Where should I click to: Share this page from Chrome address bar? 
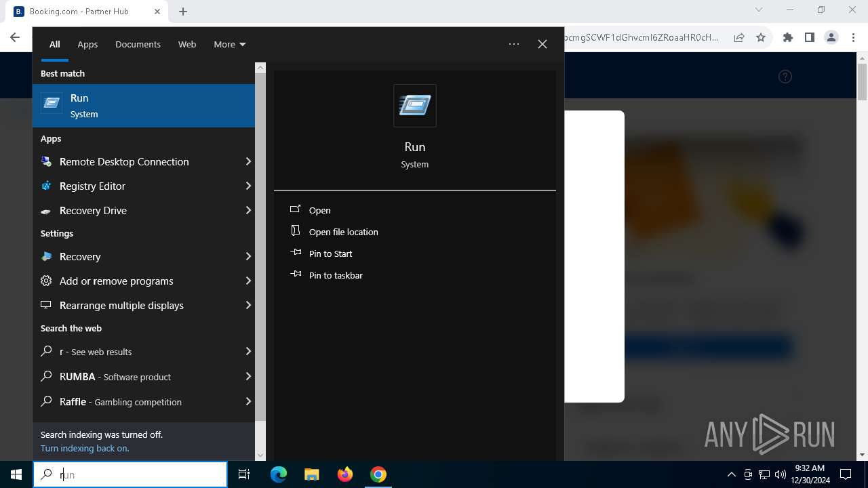(x=739, y=37)
